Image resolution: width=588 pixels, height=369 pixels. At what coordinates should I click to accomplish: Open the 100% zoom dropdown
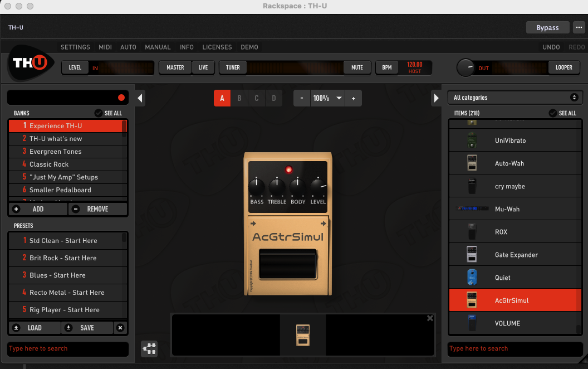coord(327,98)
